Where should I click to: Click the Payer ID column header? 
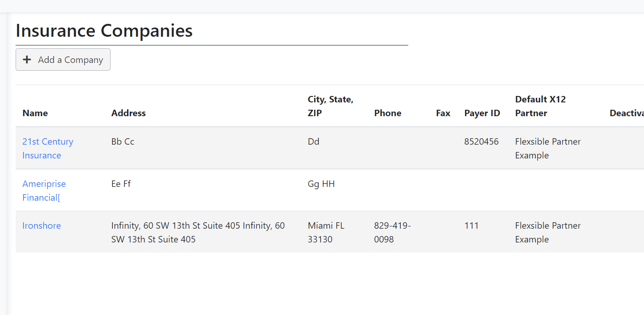tap(482, 113)
